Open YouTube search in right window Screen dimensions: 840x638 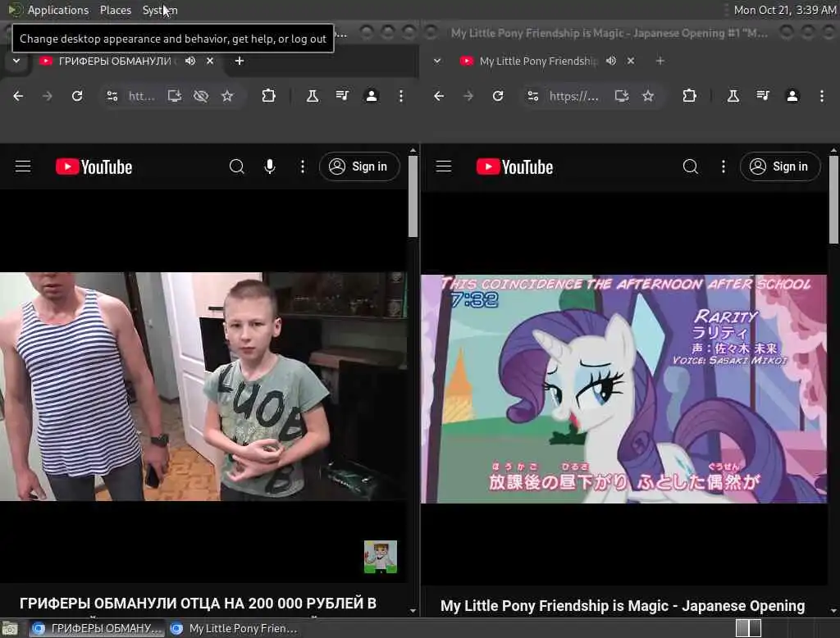click(691, 166)
